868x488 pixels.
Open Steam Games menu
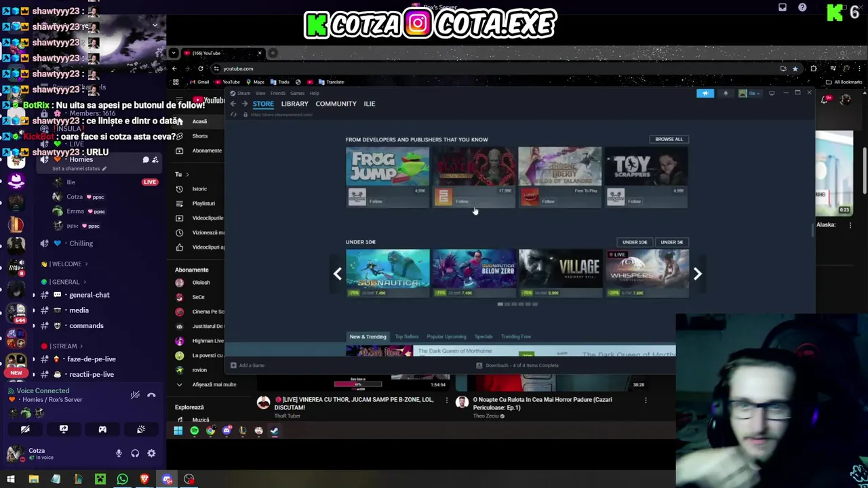(296, 94)
